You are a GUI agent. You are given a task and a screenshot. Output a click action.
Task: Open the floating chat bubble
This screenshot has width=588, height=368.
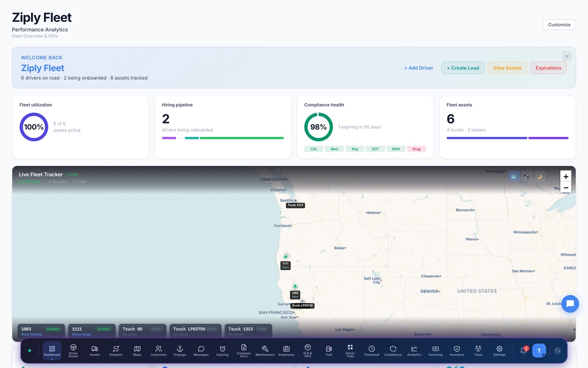click(x=570, y=304)
